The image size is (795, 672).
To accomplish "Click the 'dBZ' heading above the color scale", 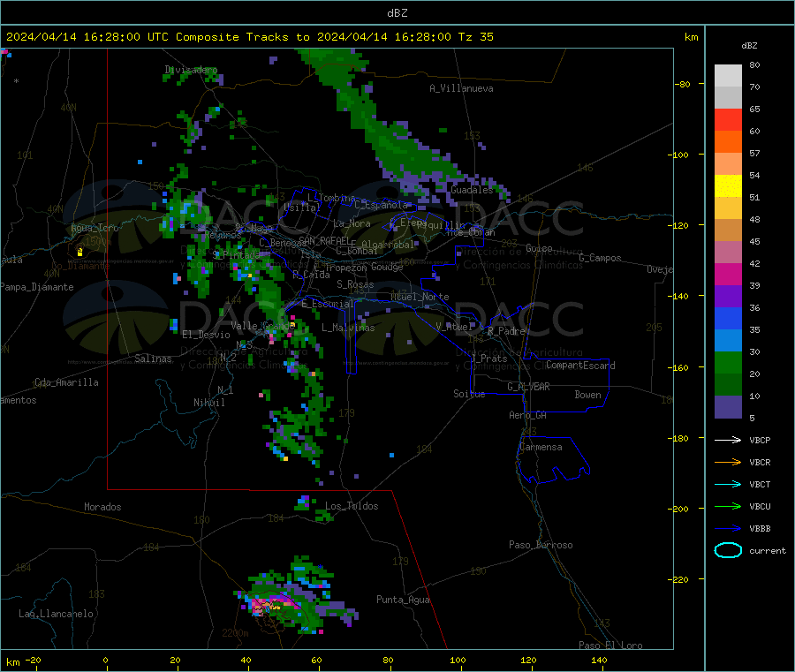I will 749,46.
